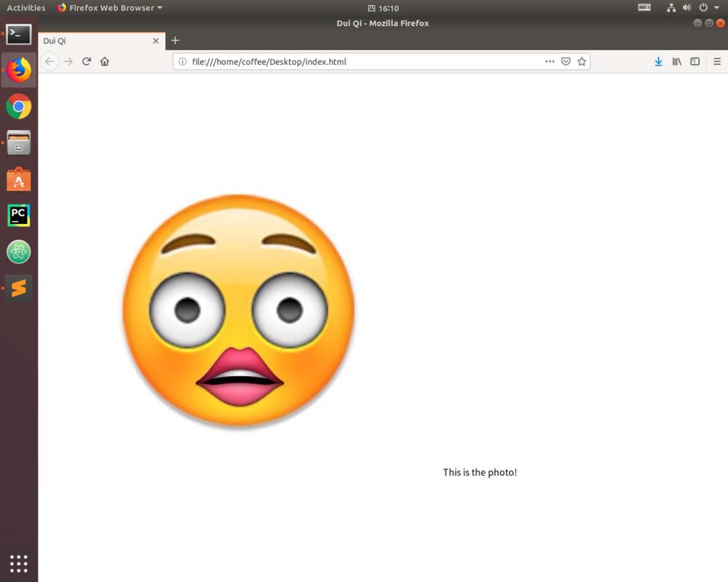
Task: Open a new tab with plus button
Action: point(175,41)
